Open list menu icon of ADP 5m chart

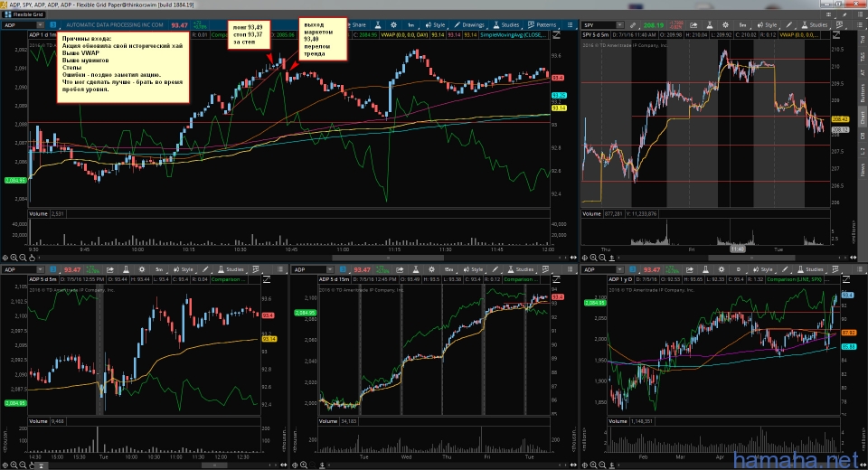click(280, 269)
